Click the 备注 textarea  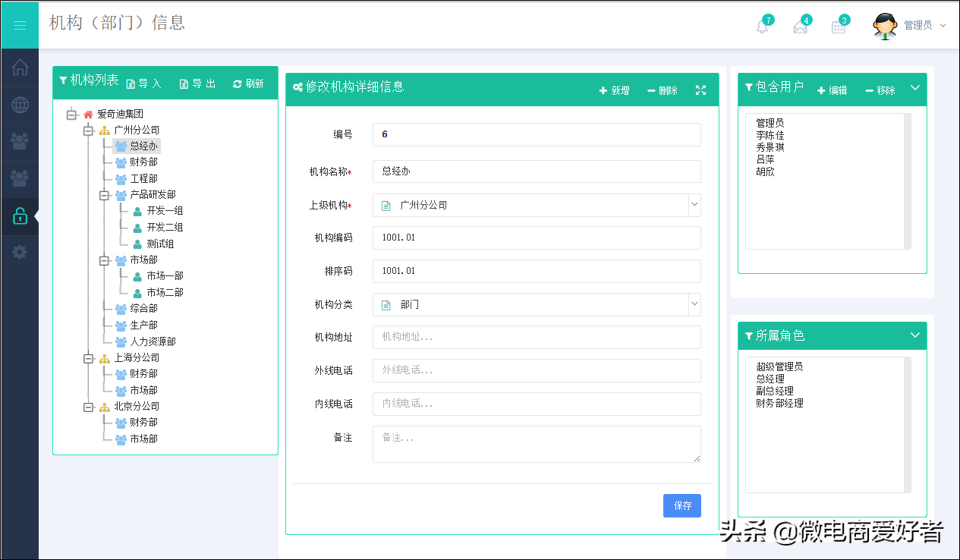[x=537, y=444]
